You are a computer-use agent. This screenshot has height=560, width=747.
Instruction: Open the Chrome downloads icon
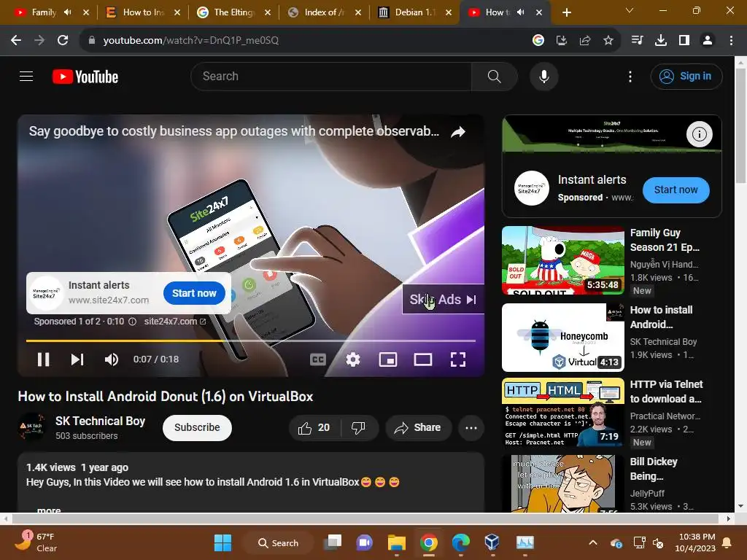pyautogui.click(x=660, y=41)
